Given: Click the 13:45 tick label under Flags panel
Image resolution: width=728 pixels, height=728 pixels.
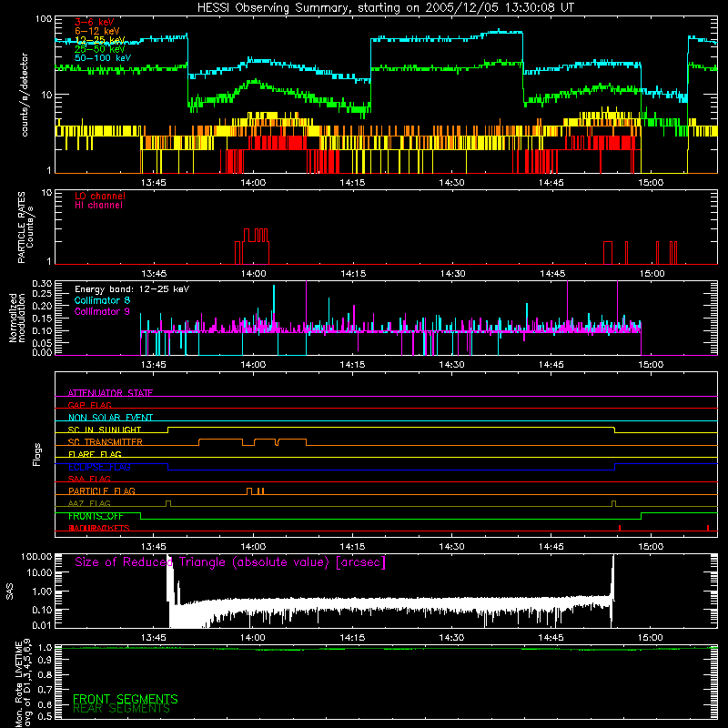Looking at the screenshot, I should 154,547.
